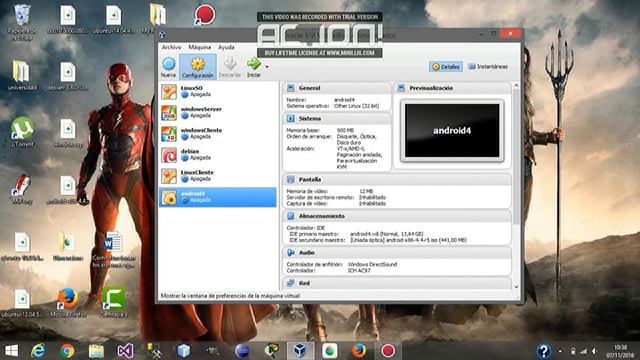Select the LinuxSO virtual machine
640x360 pixels.
[218, 91]
